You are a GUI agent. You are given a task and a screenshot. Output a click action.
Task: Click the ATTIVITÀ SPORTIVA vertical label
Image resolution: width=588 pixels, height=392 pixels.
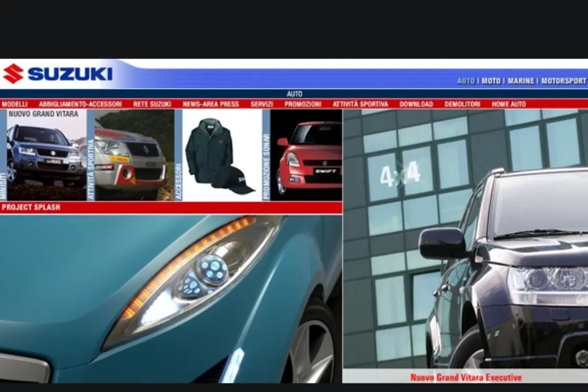click(91, 170)
